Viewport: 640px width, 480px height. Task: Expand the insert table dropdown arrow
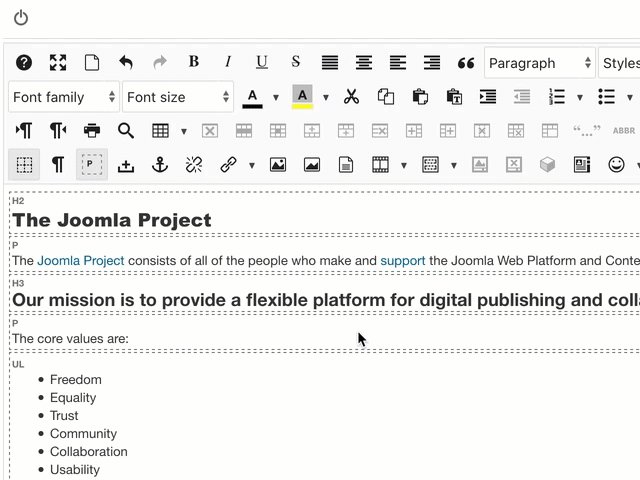pos(184,131)
